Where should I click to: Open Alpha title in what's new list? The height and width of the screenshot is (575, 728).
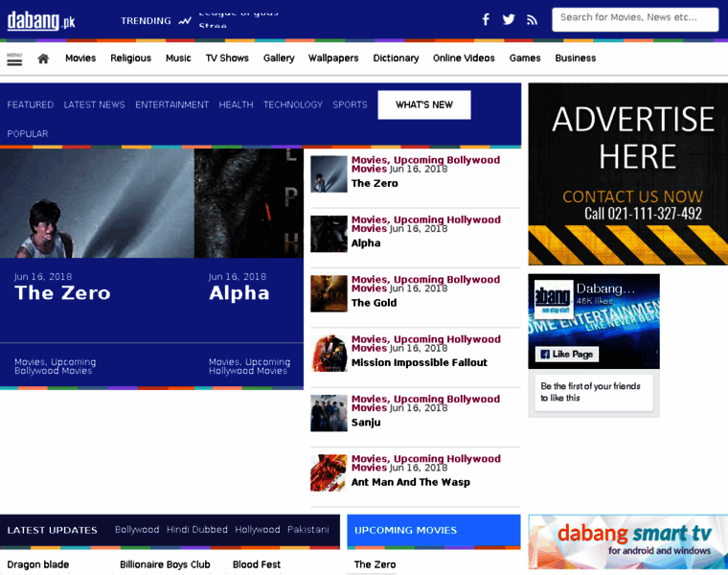pyautogui.click(x=366, y=243)
